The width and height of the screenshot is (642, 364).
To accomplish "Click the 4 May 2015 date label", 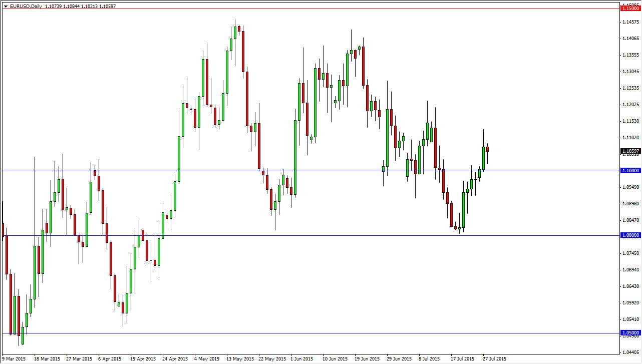I will (x=207, y=359).
